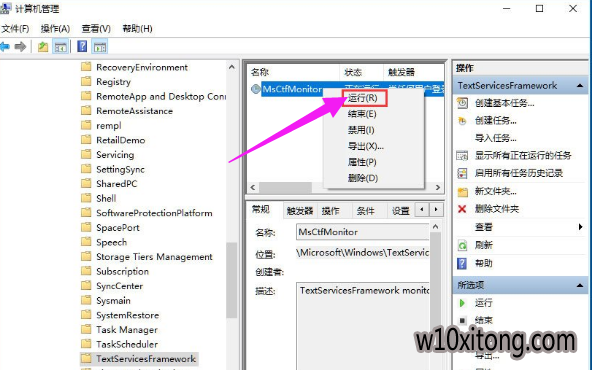This screenshot has width=592, height=370.
Task: Click the Back arrow toolbar icon
Action: (5, 47)
